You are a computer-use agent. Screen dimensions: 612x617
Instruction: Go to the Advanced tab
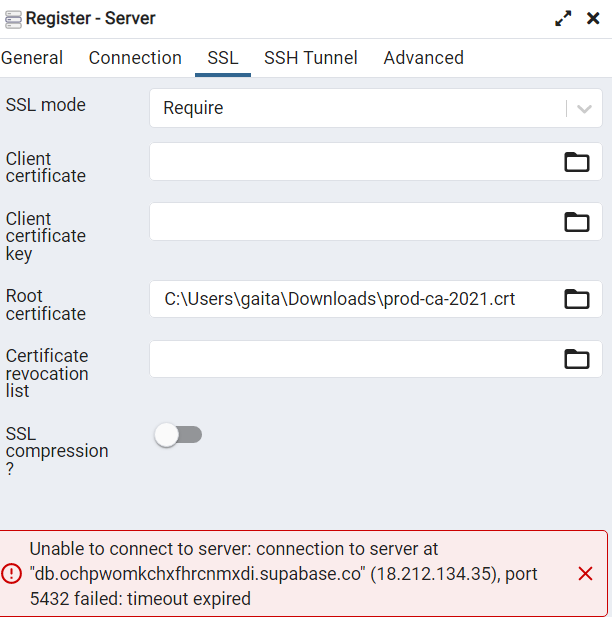(x=423, y=58)
